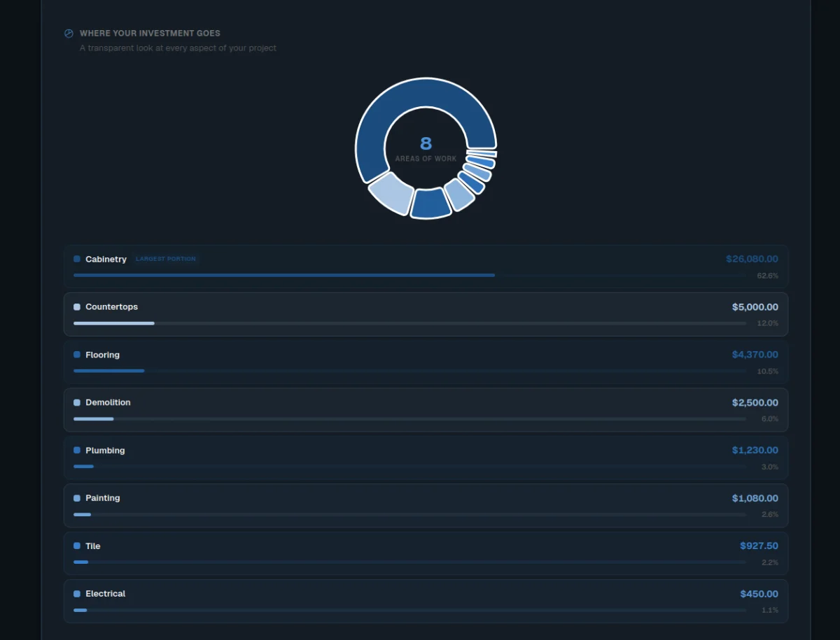Click the $26,080.00 Cabinetry amount
Viewport: 840px width, 640px height.
point(751,259)
